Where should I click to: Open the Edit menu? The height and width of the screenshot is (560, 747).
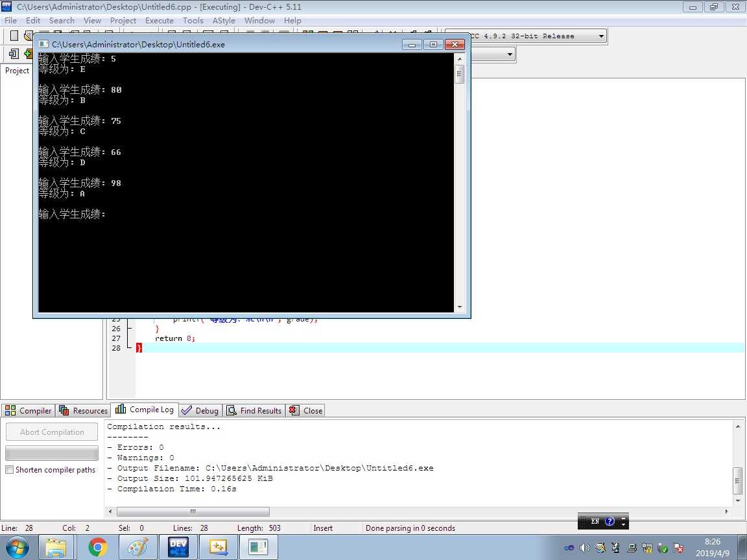(33, 21)
